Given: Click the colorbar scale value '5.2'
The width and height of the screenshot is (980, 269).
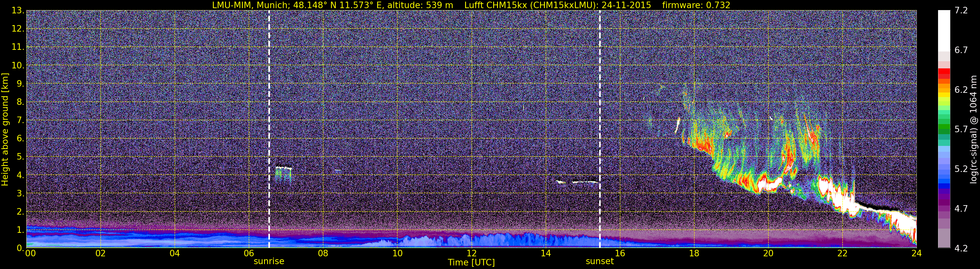Looking at the screenshot, I should (961, 169).
